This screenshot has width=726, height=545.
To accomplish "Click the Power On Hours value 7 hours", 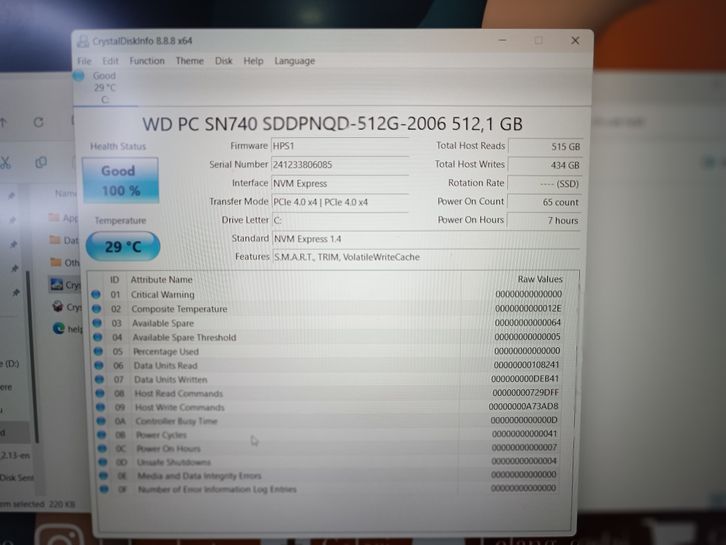I will point(544,220).
